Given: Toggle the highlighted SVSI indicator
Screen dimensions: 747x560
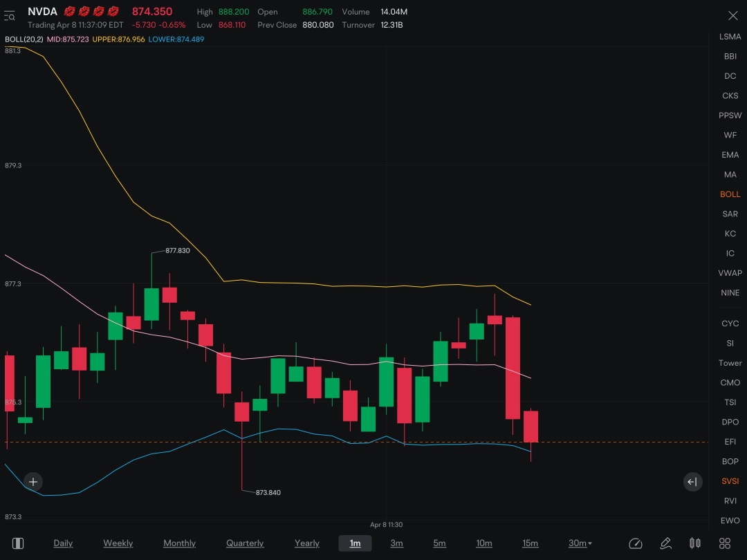Looking at the screenshot, I should [730, 481].
